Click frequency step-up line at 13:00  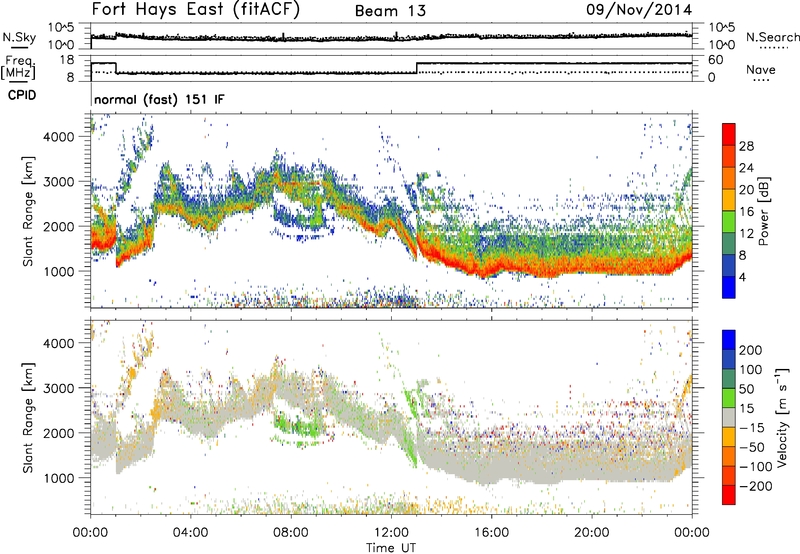[x=417, y=68]
